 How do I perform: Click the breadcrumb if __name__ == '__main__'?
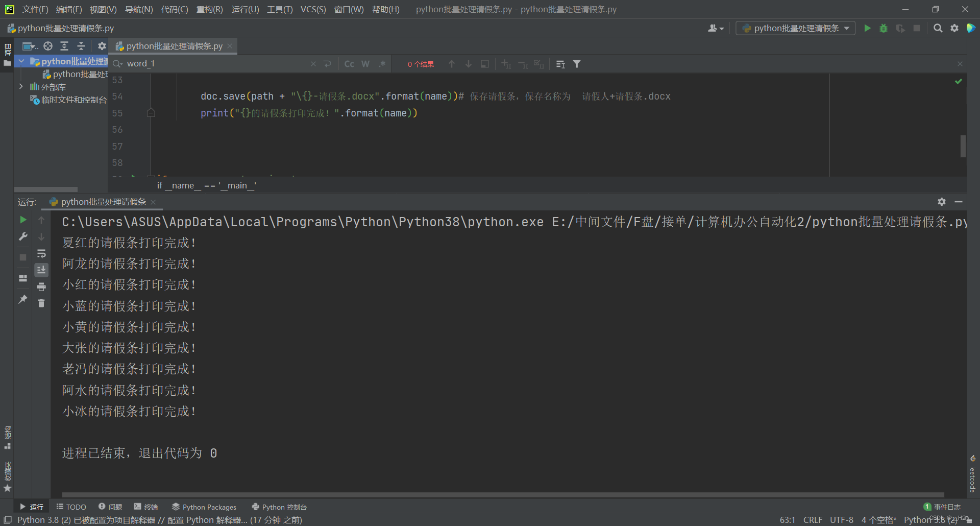(207, 185)
